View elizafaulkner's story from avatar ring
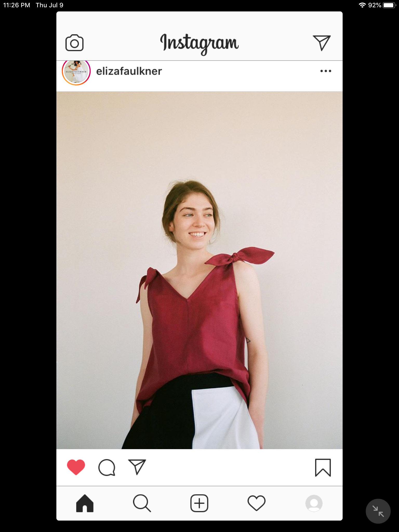This screenshot has width=399, height=532. click(76, 72)
